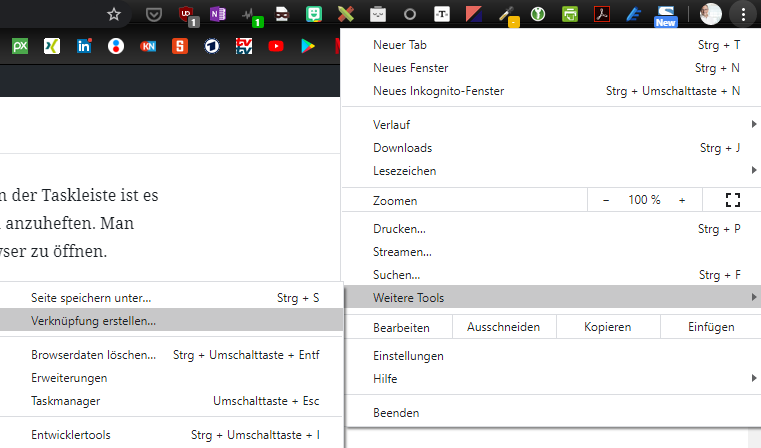
Task: Open the Google Play bookmark
Action: pos(308,46)
